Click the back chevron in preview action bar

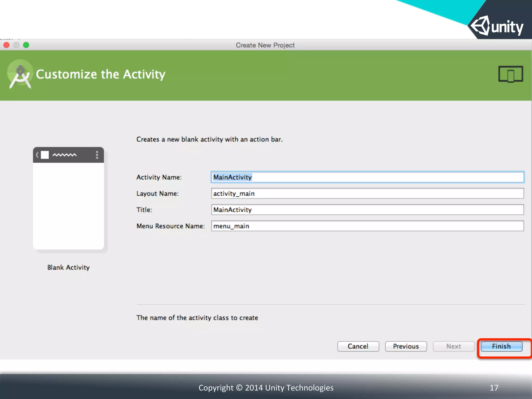coord(37,155)
